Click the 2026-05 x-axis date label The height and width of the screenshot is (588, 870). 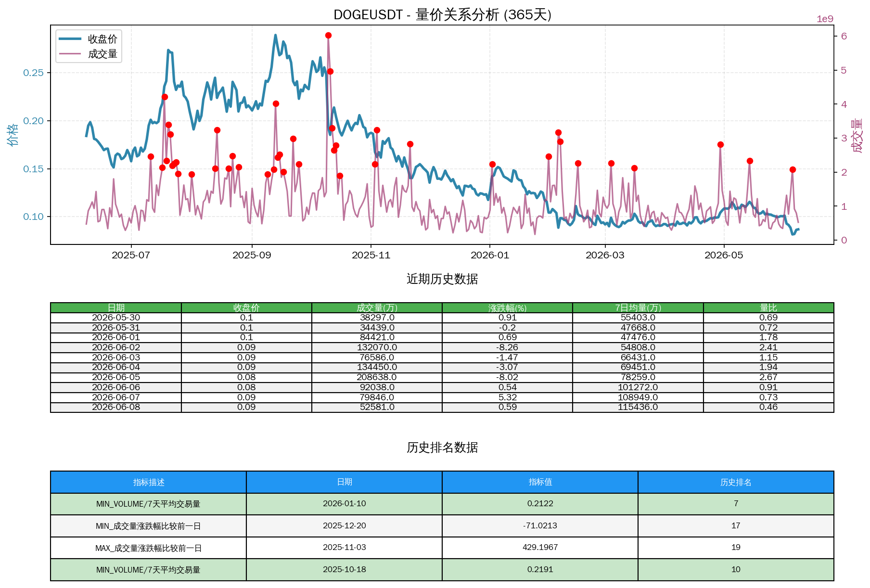(724, 255)
